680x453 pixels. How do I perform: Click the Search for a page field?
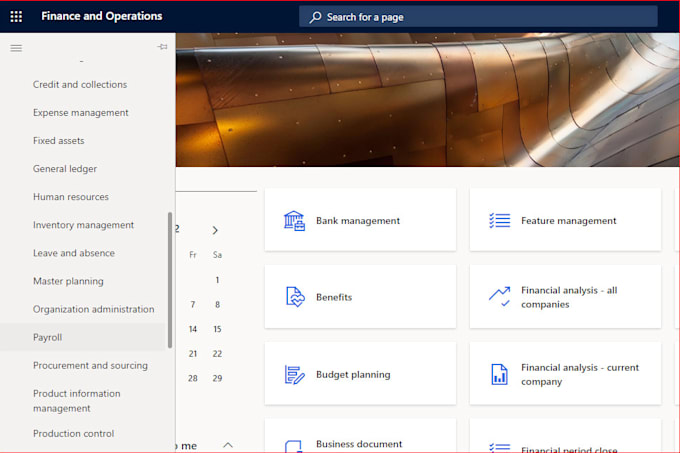pos(478,17)
